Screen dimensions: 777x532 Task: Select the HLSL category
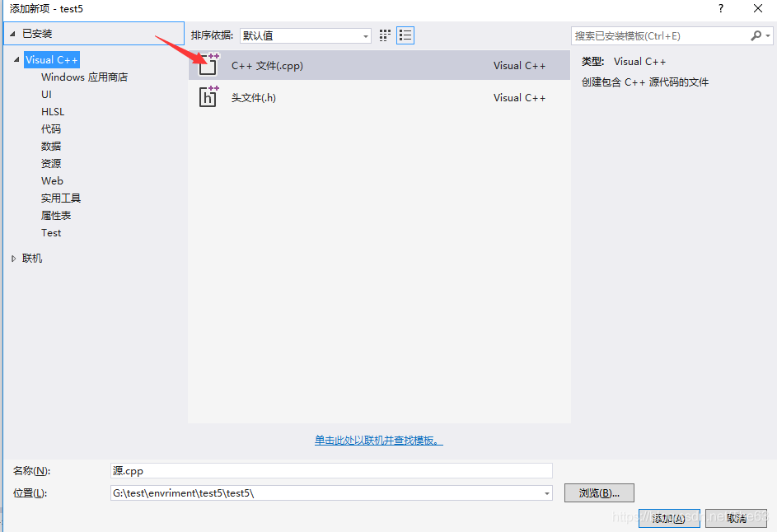point(53,112)
